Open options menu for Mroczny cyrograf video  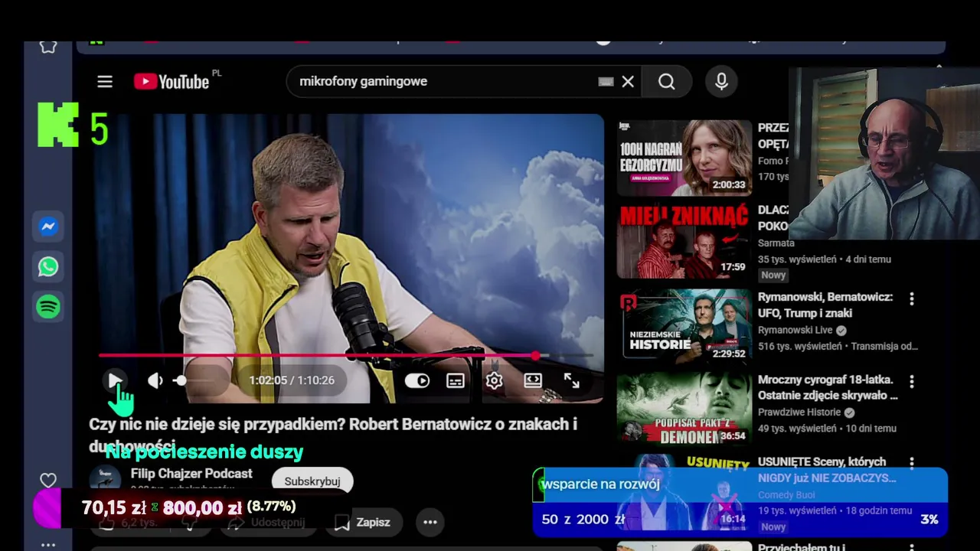[x=912, y=381]
